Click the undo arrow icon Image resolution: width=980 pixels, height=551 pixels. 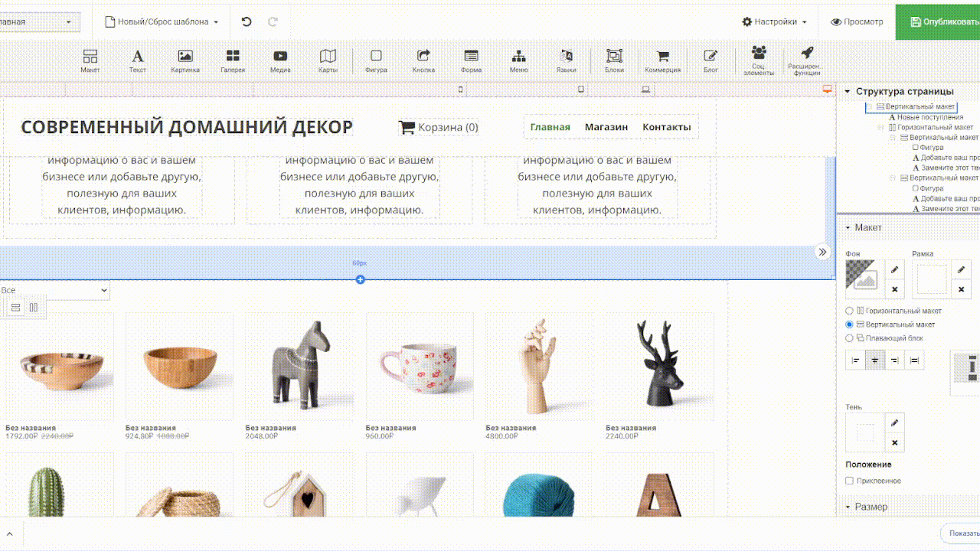[247, 22]
